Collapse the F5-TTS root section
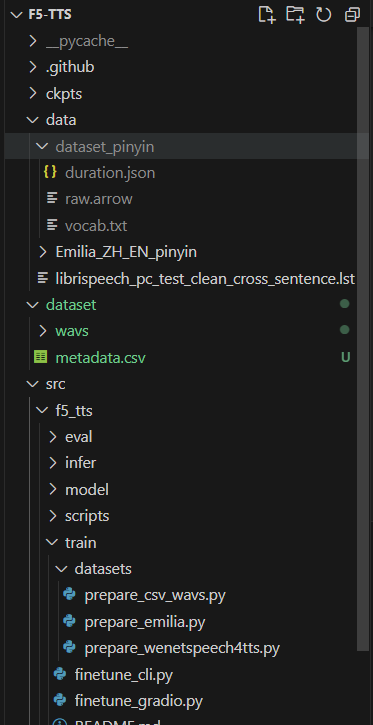The width and height of the screenshot is (373, 725). click(x=17, y=15)
